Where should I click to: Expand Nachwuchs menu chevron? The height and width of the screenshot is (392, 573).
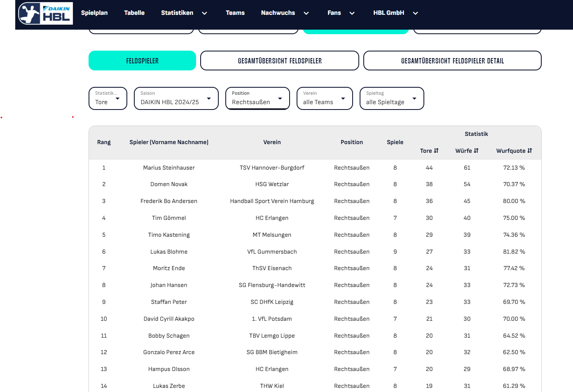point(306,13)
